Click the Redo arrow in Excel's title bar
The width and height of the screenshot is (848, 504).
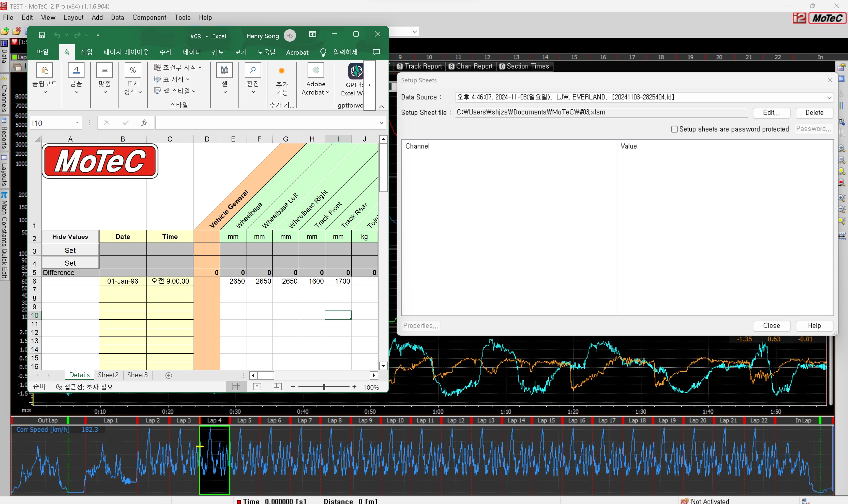point(77,35)
